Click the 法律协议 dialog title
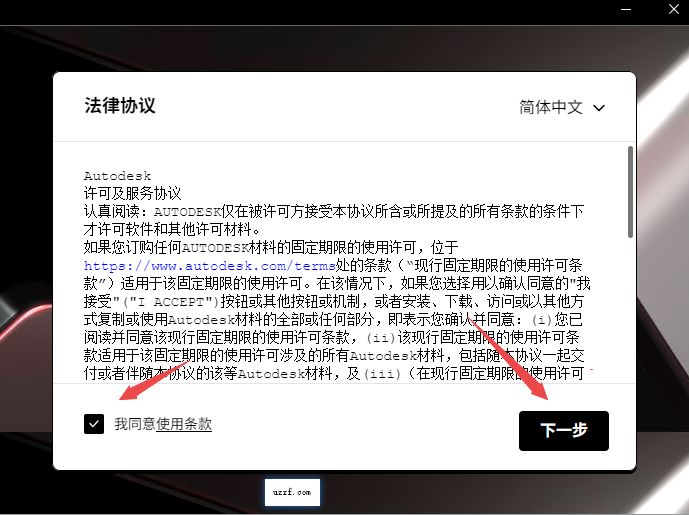Viewport: 689px width, 515px height. pos(120,105)
